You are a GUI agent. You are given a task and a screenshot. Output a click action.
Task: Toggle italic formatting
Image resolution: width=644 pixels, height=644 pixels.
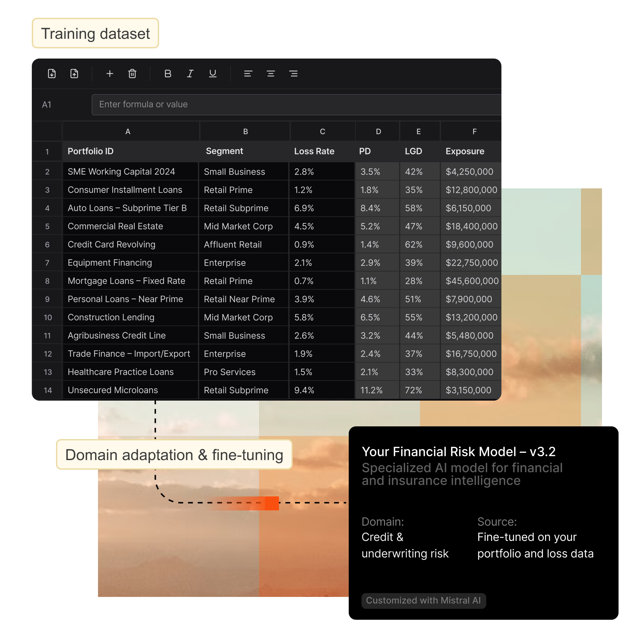click(190, 74)
